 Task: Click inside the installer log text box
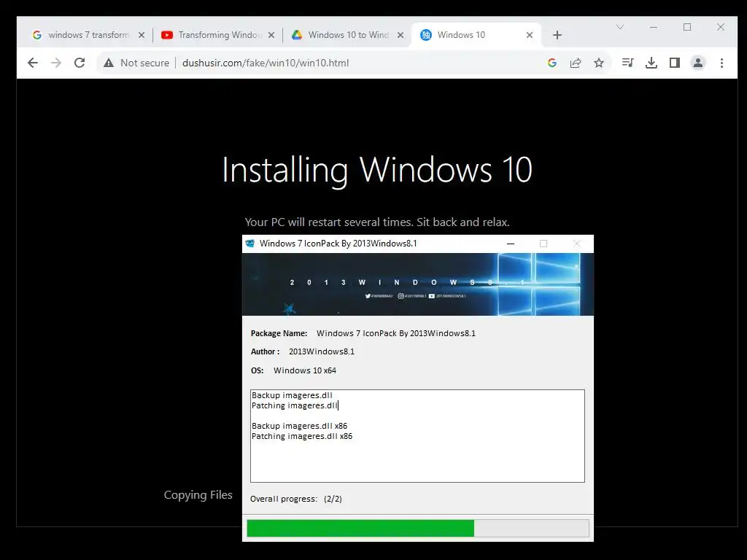(417, 436)
